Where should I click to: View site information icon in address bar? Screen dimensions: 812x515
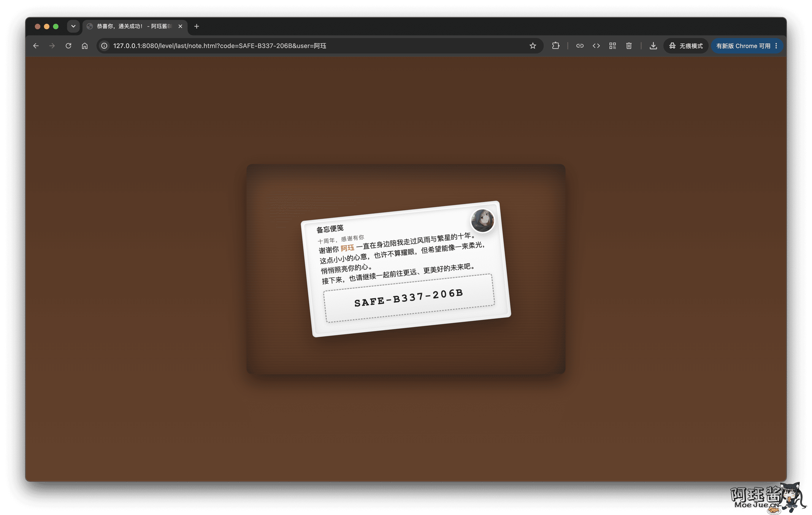(x=105, y=45)
